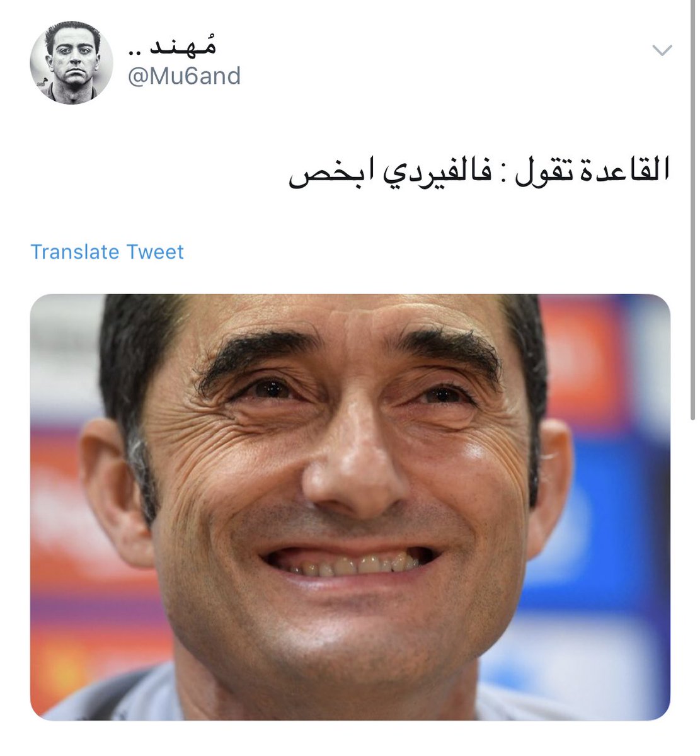The height and width of the screenshot is (756, 700).
Task: Visit the profile from the Mu6and username
Action: (184, 76)
